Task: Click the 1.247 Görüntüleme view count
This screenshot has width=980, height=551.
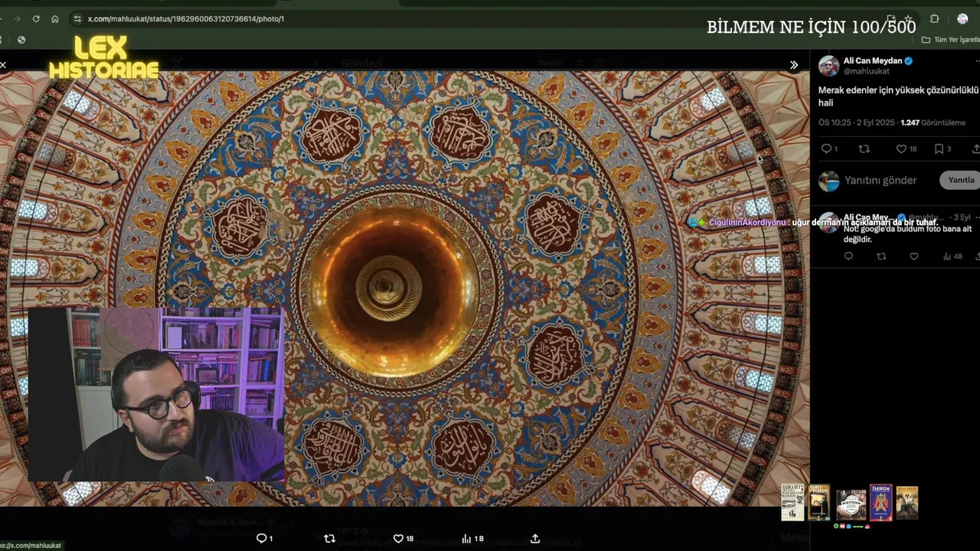Action: [933, 122]
